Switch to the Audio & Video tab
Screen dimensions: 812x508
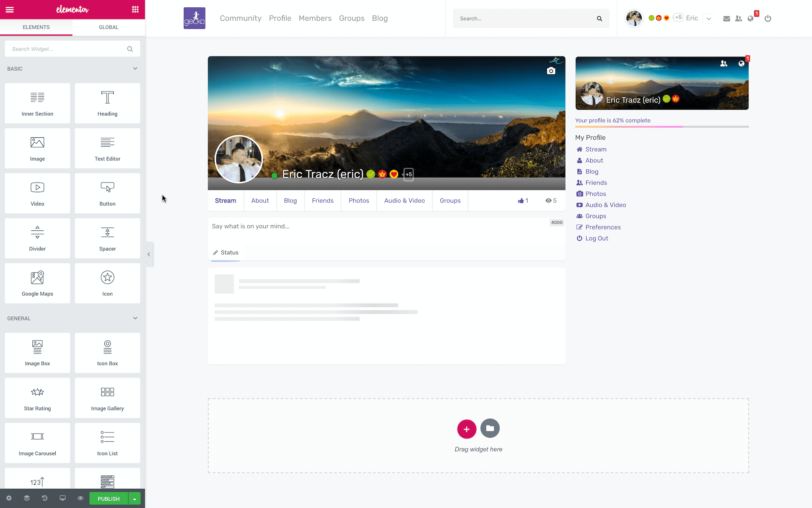pos(404,200)
